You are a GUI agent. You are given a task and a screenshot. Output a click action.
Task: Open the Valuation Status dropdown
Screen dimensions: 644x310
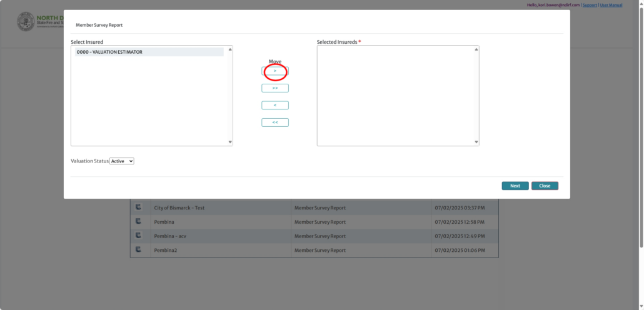pos(122,161)
